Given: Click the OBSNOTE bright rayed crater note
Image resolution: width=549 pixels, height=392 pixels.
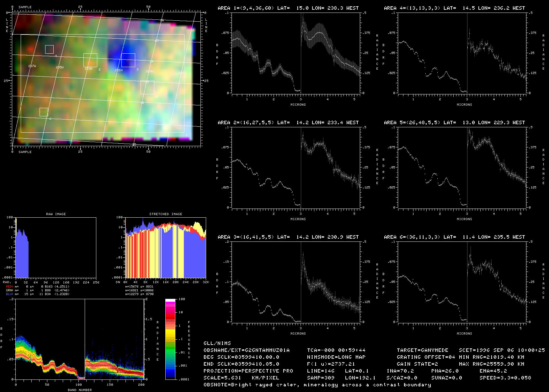Looking at the screenshot, I should pyautogui.click(x=317, y=384).
